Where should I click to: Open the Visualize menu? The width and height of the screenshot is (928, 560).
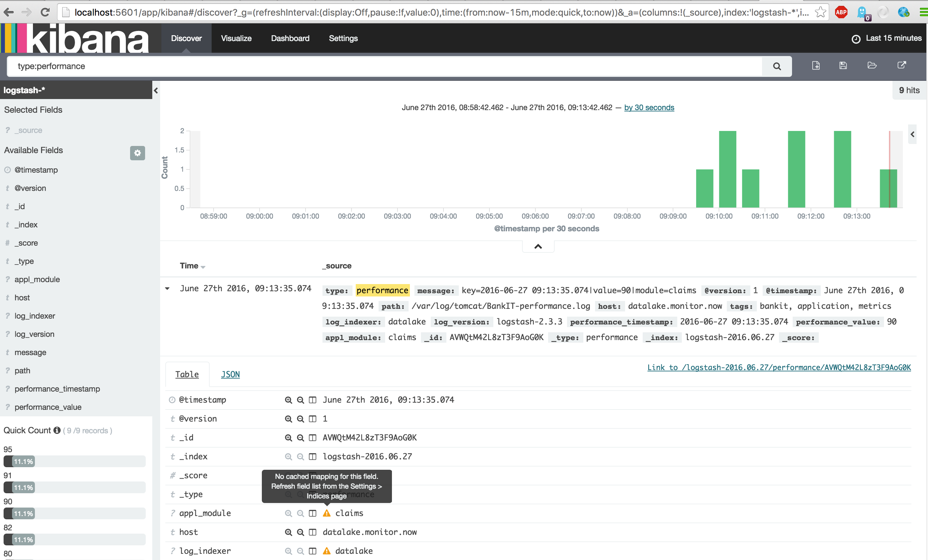pyautogui.click(x=236, y=38)
